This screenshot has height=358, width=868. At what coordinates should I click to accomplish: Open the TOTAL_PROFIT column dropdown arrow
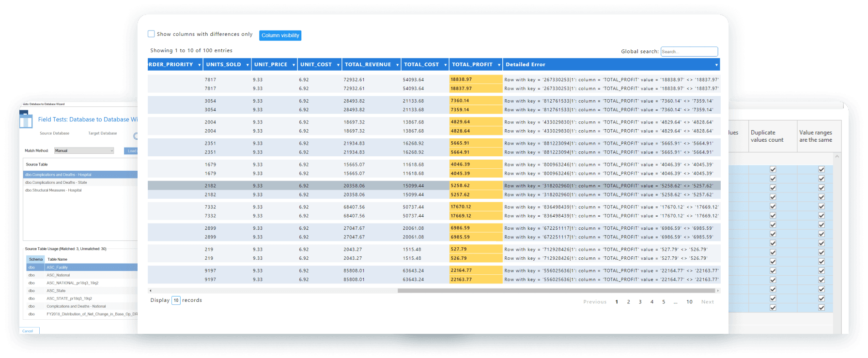[x=499, y=65]
